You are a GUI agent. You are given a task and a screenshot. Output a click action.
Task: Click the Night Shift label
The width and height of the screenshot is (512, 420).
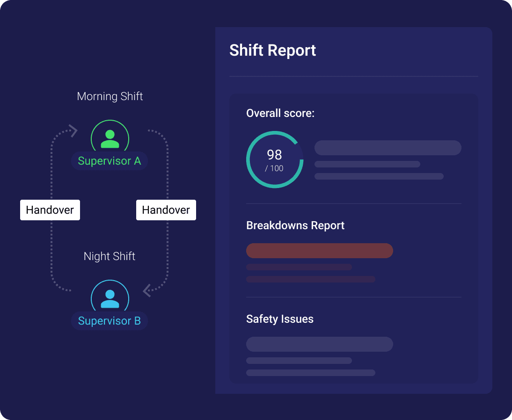tap(110, 256)
